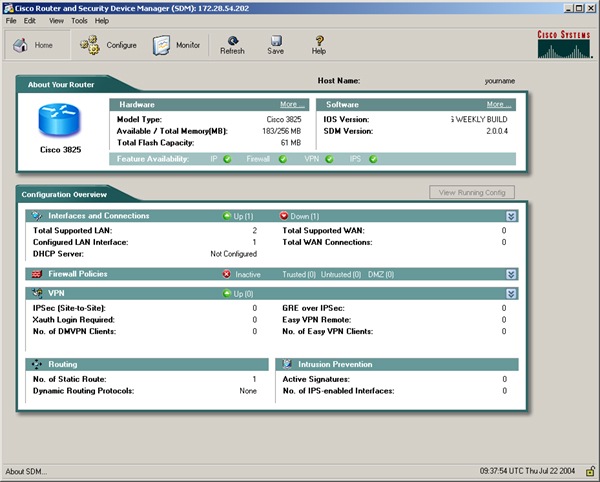Maximize the SDM window
This screenshot has width=600, height=482.
(x=579, y=8)
